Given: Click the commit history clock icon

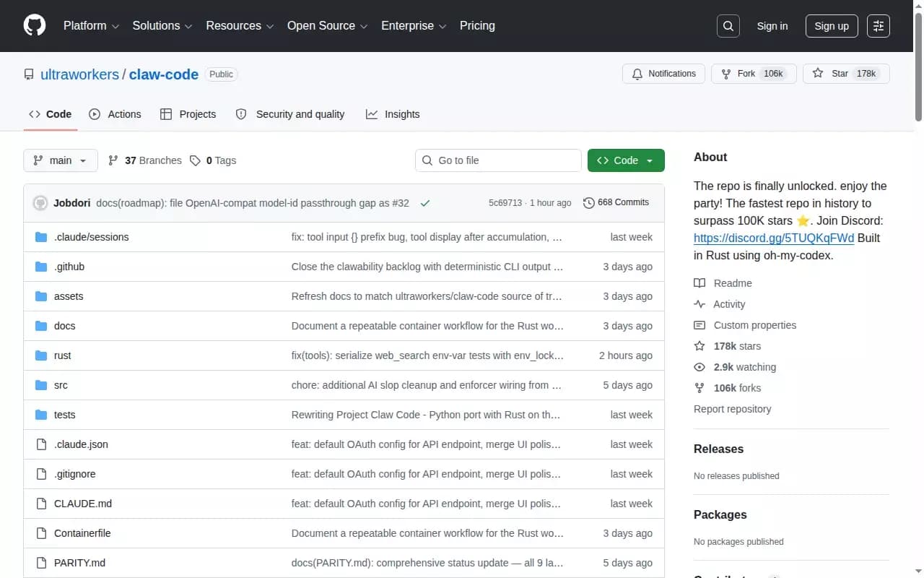Looking at the screenshot, I should [x=588, y=203].
